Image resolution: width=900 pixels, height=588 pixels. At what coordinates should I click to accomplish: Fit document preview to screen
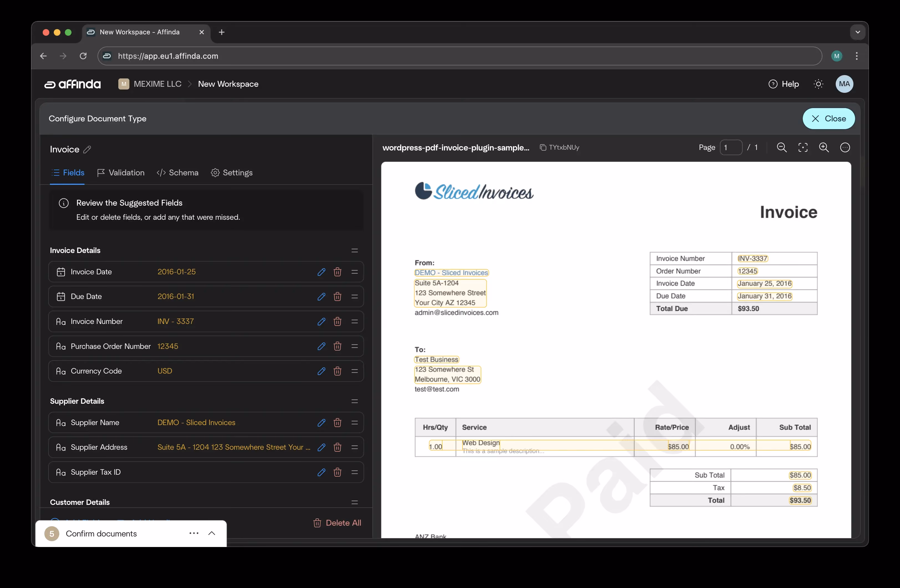pyautogui.click(x=803, y=147)
